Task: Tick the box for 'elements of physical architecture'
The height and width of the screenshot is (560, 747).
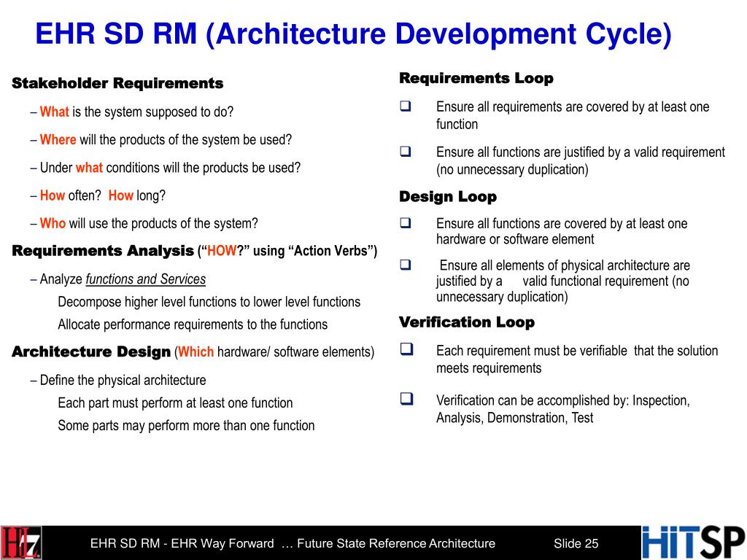Action: click(406, 264)
